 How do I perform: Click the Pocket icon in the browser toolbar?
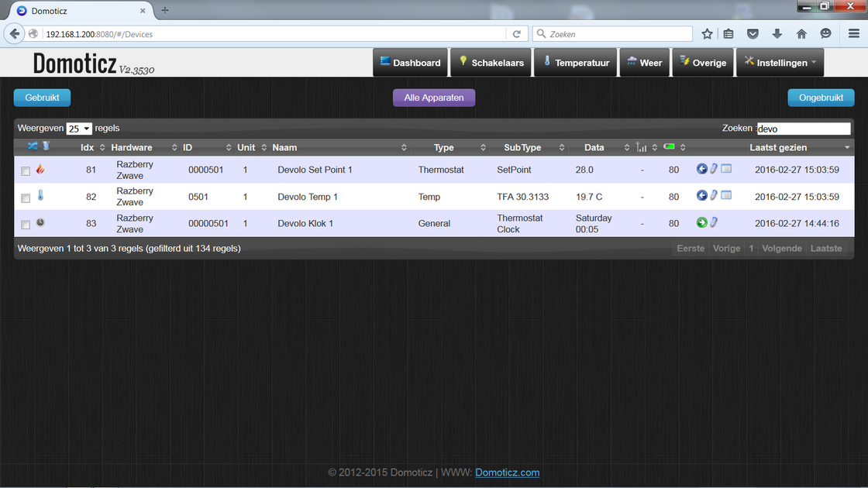(753, 34)
